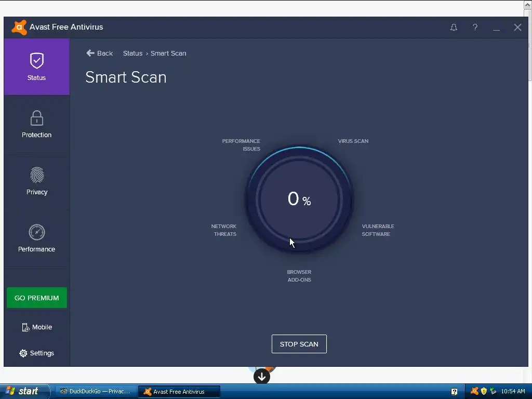532x399 pixels.
Task: Click the Virus Scan label
Action: (x=353, y=141)
